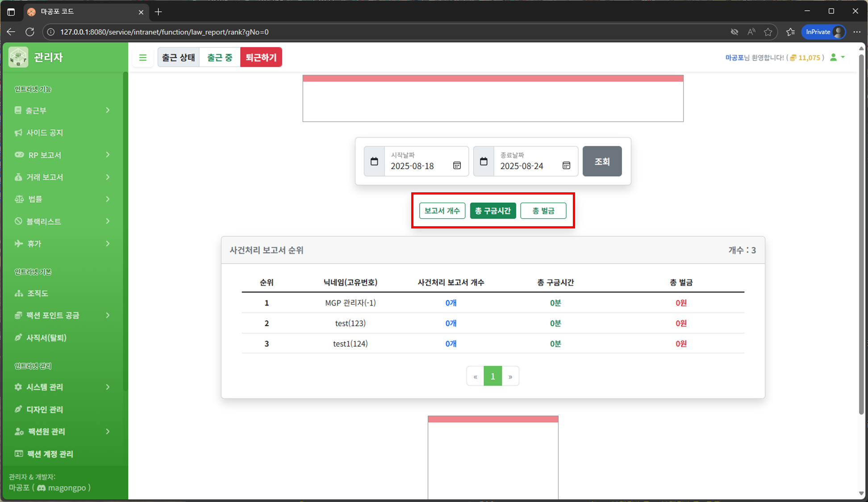Viewport: 868px width, 502px height.
Task: Click the browser refresh icon
Action: tap(30, 32)
